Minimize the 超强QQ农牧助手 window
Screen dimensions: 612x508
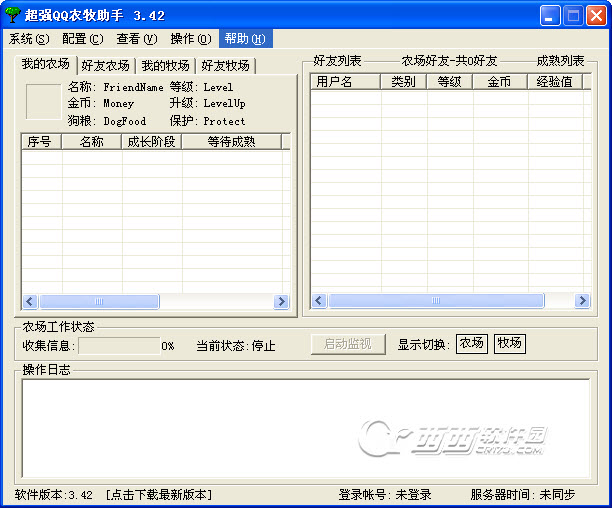(550, 16)
